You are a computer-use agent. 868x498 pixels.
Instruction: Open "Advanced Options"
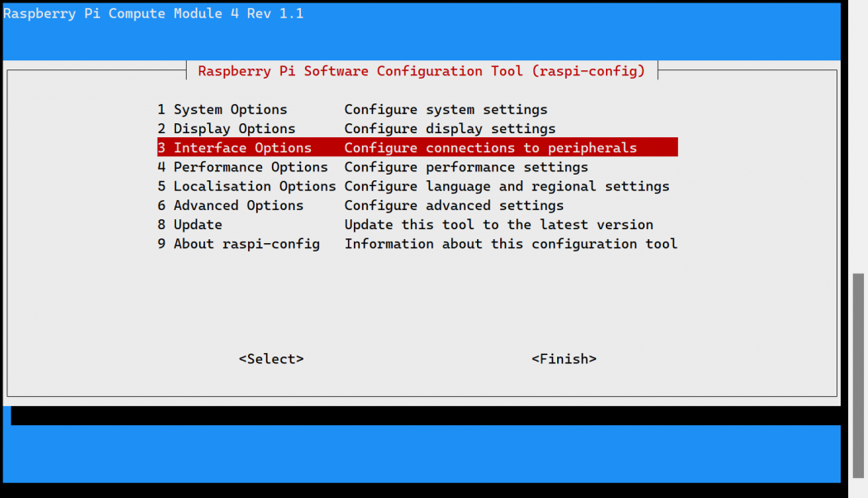coord(238,205)
